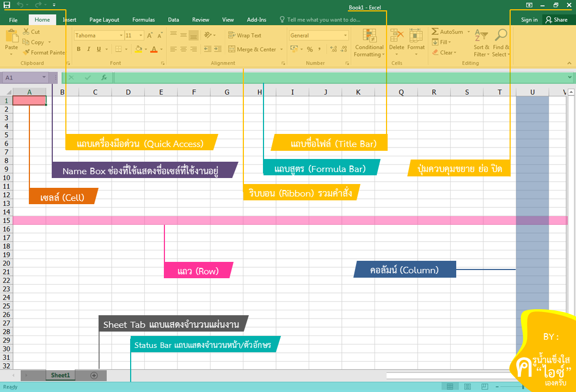This screenshot has width=576, height=392.
Task: Open Conditional Formatting
Action: (x=369, y=43)
